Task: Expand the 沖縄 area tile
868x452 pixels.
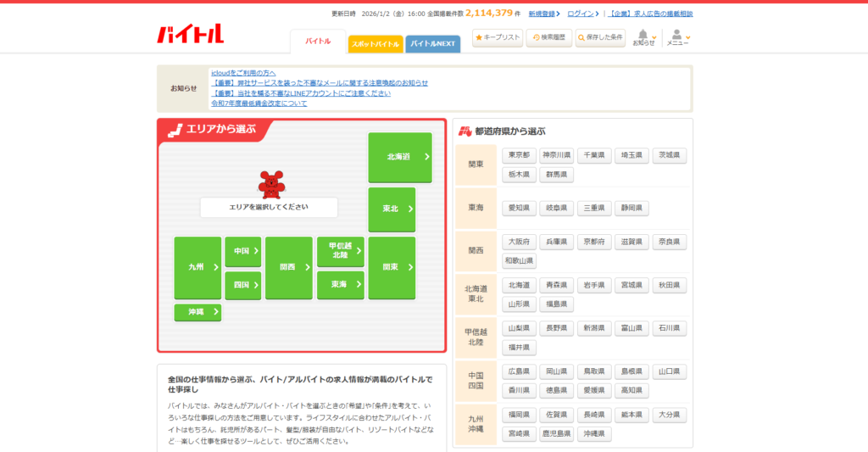Action: coord(198,312)
